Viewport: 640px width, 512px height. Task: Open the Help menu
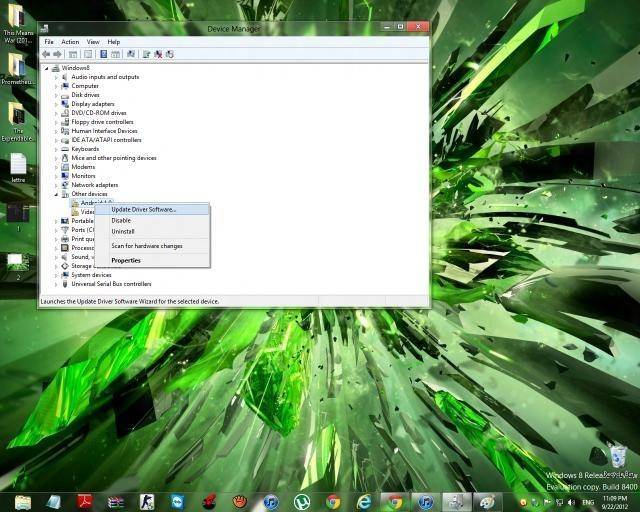point(114,42)
